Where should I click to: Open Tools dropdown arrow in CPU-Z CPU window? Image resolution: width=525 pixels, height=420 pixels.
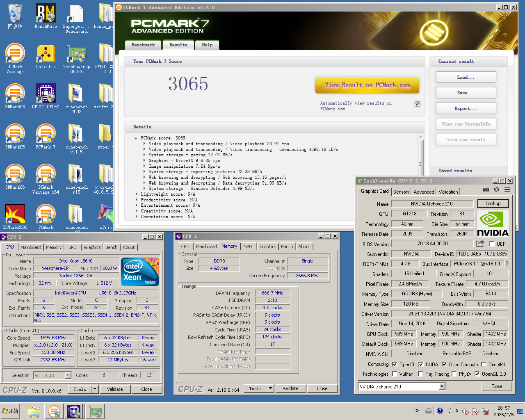tap(95, 389)
